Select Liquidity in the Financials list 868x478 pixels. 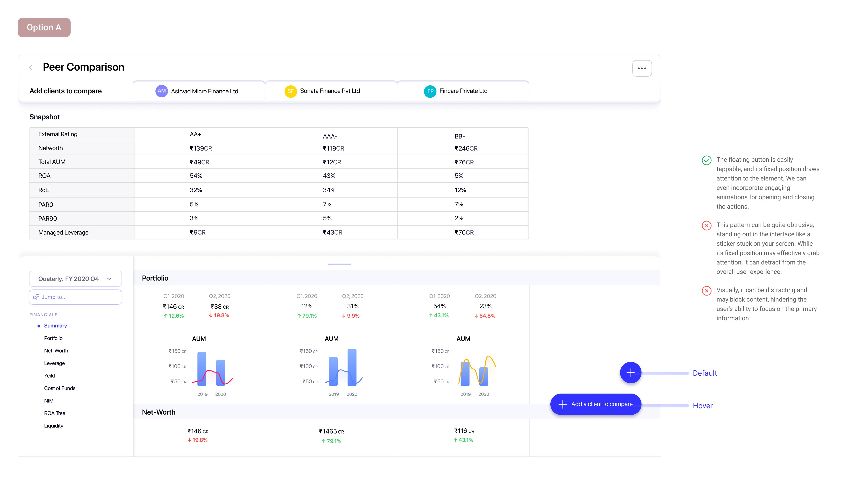pyautogui.click(x=54, y=426)
